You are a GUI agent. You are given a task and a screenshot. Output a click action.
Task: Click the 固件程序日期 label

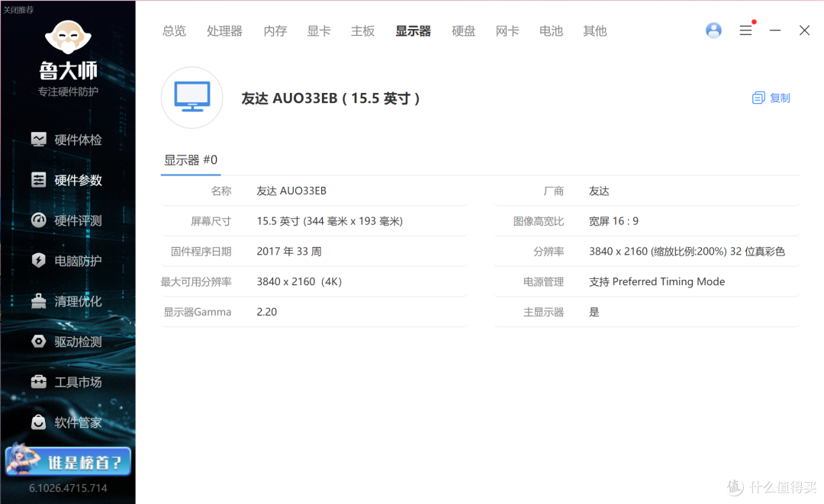tap(201, 252)
